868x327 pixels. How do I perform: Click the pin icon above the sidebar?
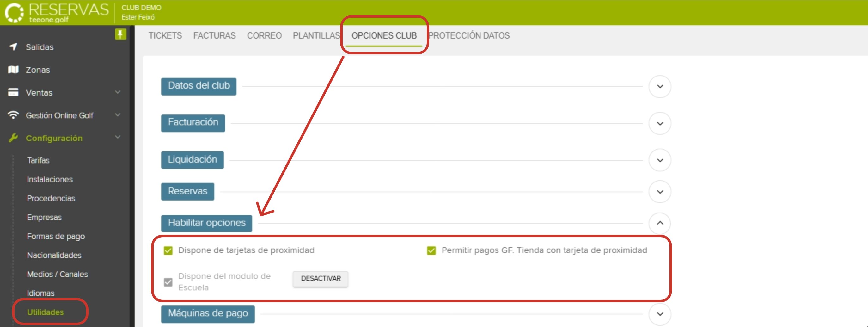pos(120,34)
